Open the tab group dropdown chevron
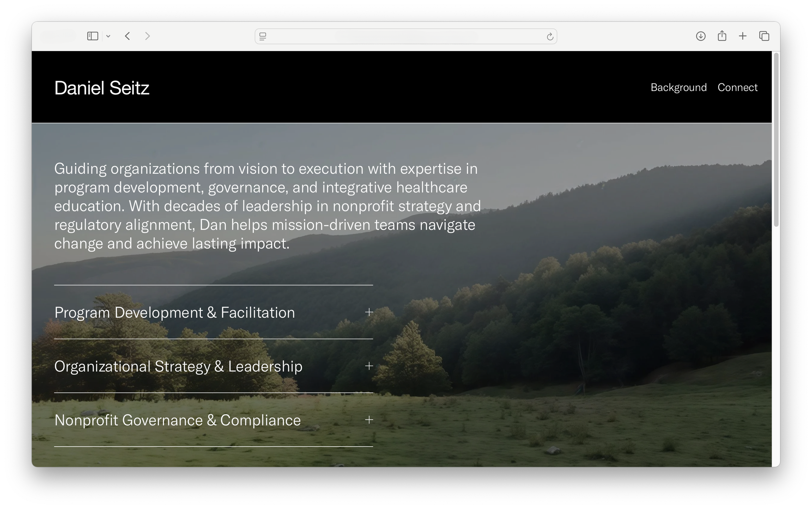812x509 pixels. [108, 36]
